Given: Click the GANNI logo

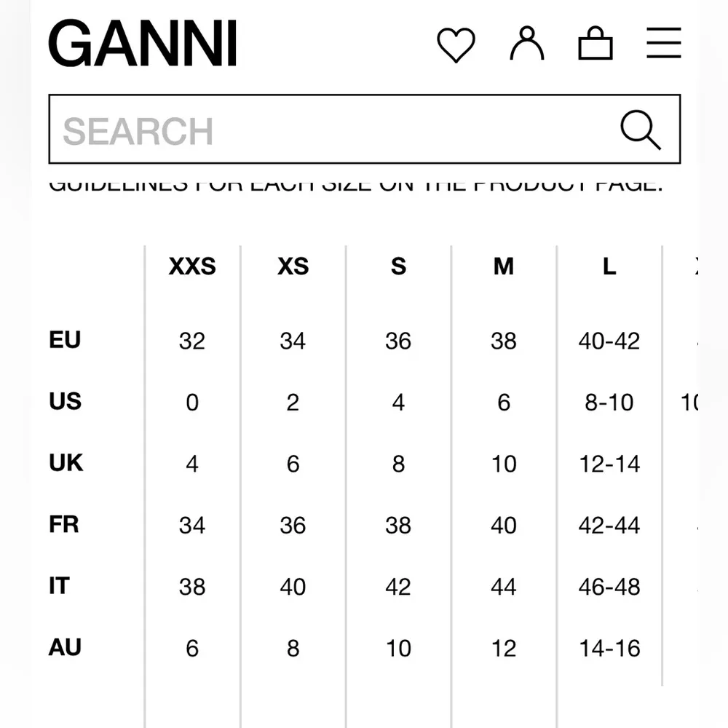Looking at the screenshot, I should [x=143, y=45].
